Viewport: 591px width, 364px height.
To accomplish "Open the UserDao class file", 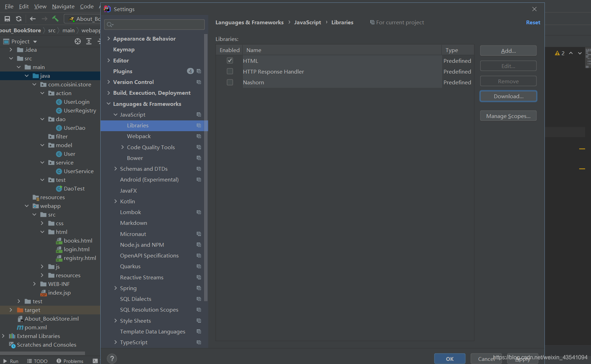I will point(75,128).
